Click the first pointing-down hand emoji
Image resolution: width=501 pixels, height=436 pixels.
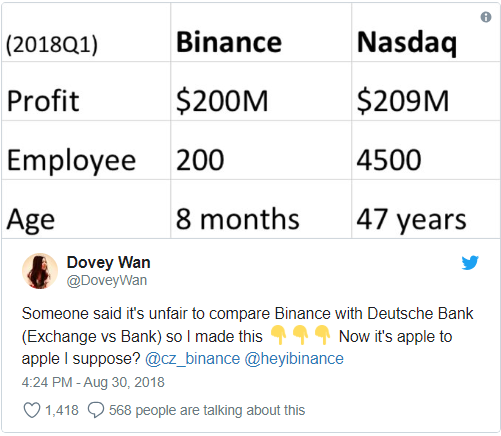278,335
